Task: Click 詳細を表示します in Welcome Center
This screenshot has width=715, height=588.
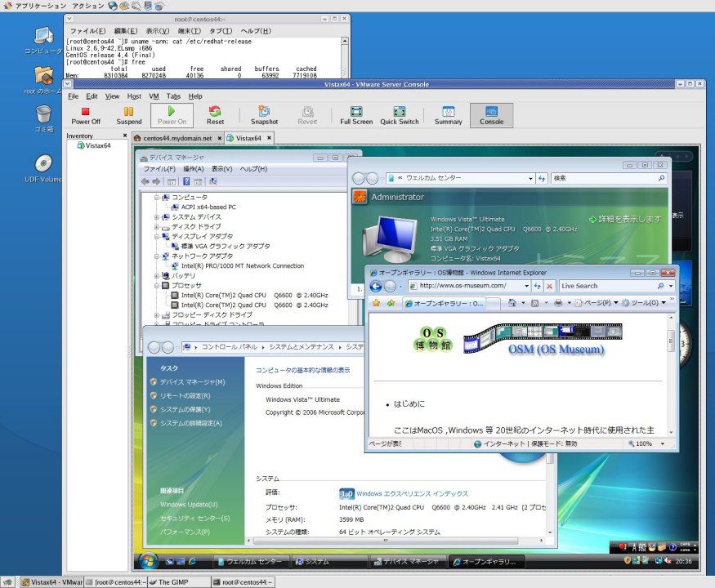Action: click(629, 219)
